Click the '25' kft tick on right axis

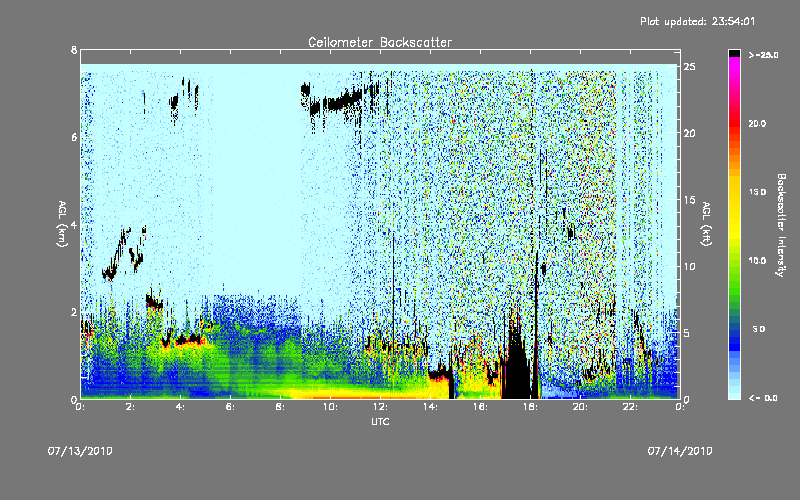pyautogui.click(x=689, y=67)
